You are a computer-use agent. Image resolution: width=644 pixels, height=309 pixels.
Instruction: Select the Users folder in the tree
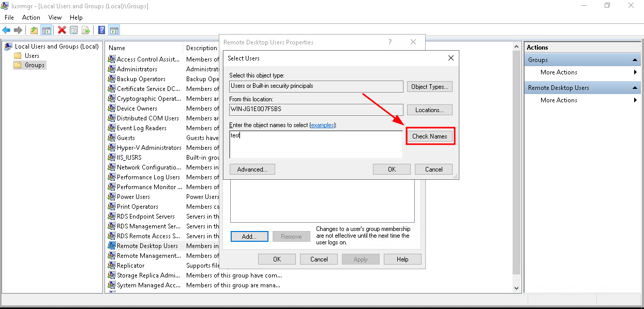(32, 55)
